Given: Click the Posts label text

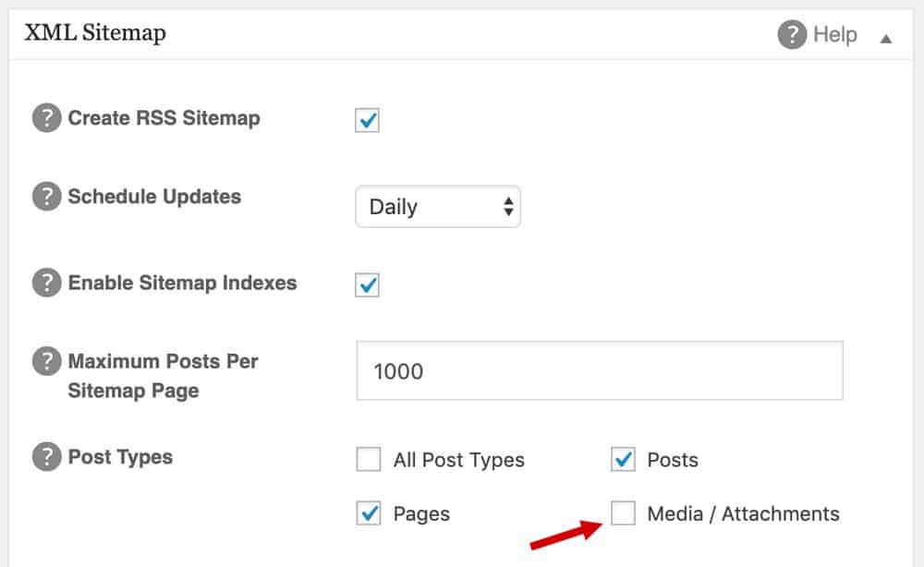Looking at the screenshot, I should click(673, 460).
